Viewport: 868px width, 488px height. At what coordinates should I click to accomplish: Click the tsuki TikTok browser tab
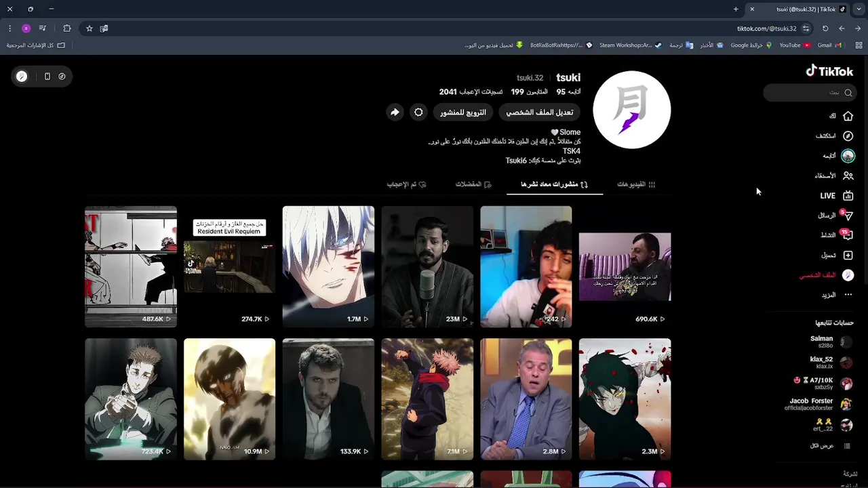(797, 9)
